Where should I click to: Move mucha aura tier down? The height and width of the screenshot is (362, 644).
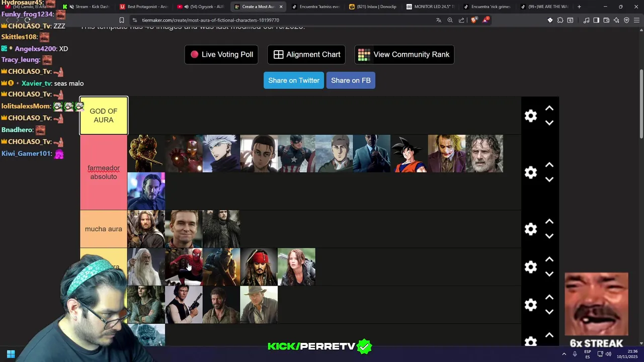coord(549,236)
